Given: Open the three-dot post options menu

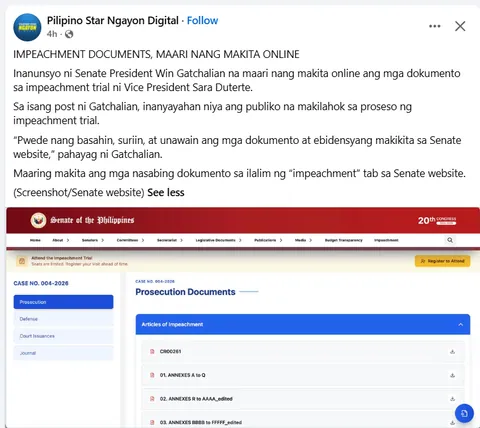Looking at the screenshot, I should click(435, 26).
